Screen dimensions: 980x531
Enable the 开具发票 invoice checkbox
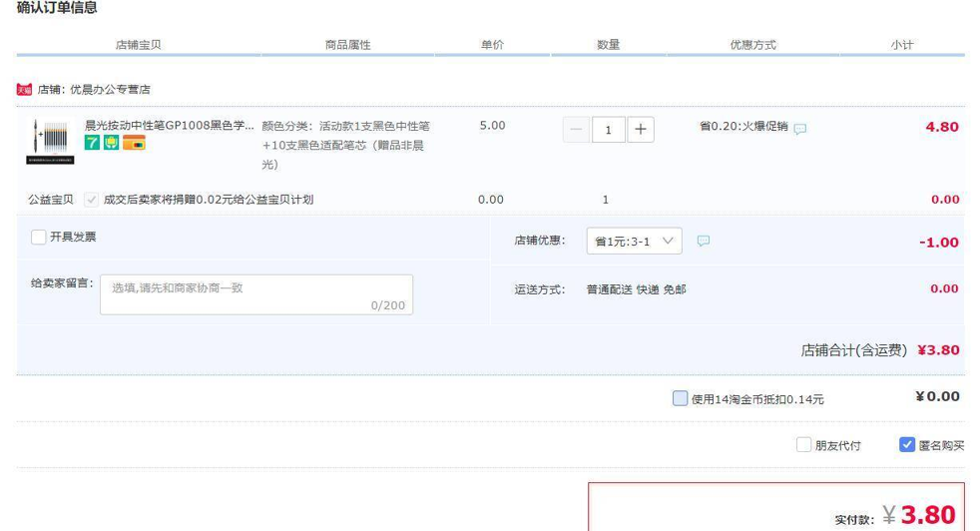39,238
